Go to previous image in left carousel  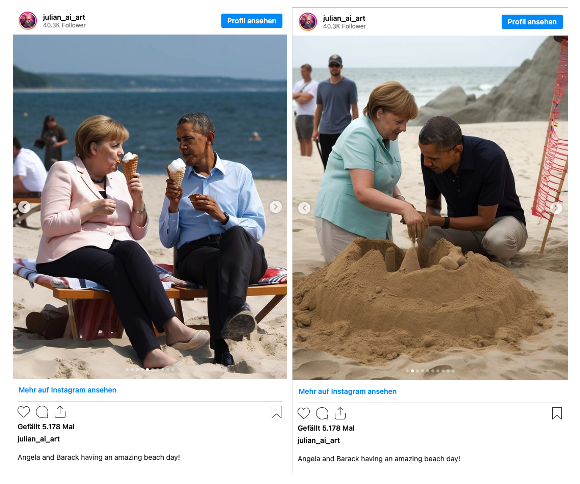click(24, 207)
